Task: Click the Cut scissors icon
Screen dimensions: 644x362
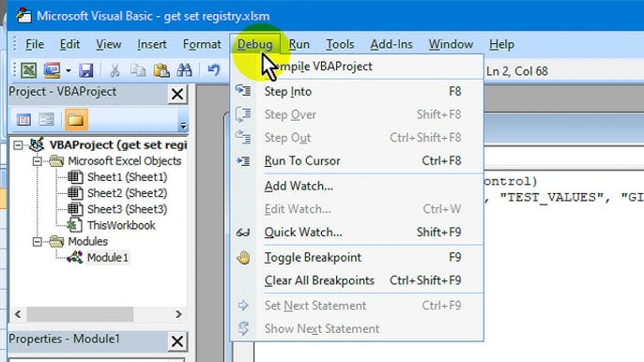Action: tap(115, 70)
